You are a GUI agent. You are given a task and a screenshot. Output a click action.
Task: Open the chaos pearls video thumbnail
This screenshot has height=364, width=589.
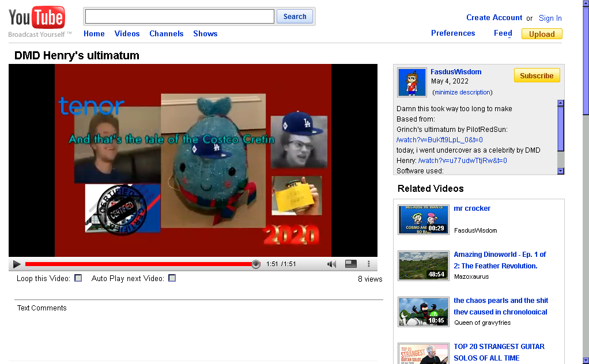(x=424, y=312)
